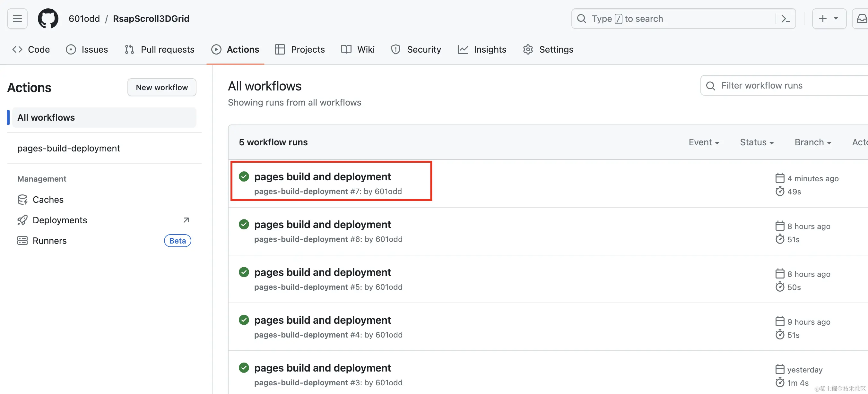Click the New workflow button

[162, 88]
